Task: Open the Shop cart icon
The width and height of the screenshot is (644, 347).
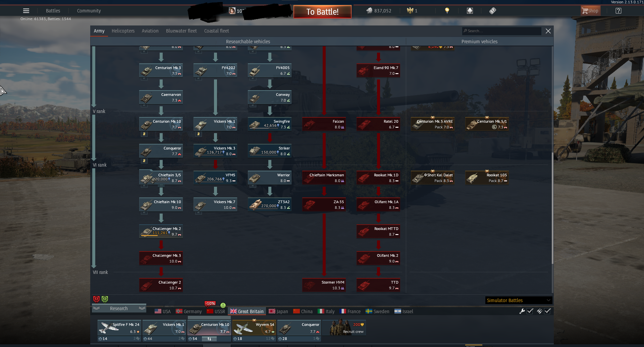Action: point(585,11)
